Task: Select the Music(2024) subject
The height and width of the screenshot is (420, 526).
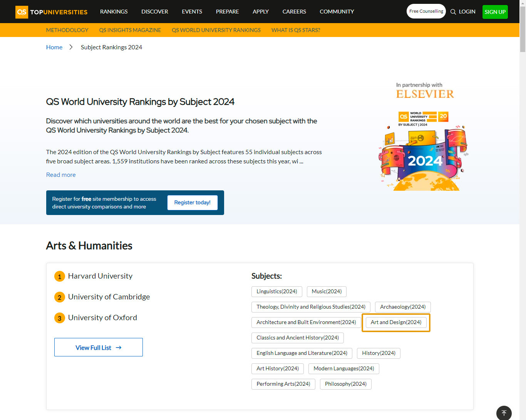Action: pos(327,292)
